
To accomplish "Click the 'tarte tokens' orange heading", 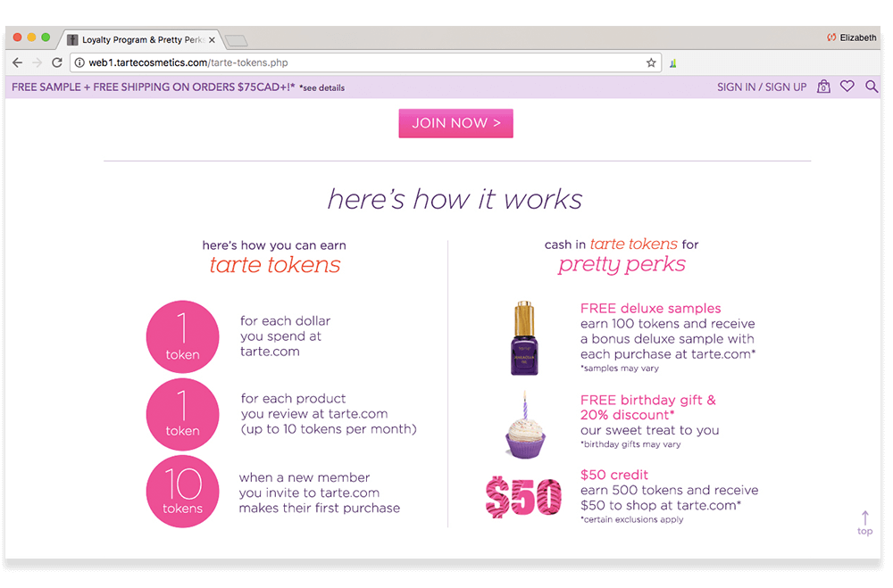I will 275,265.
